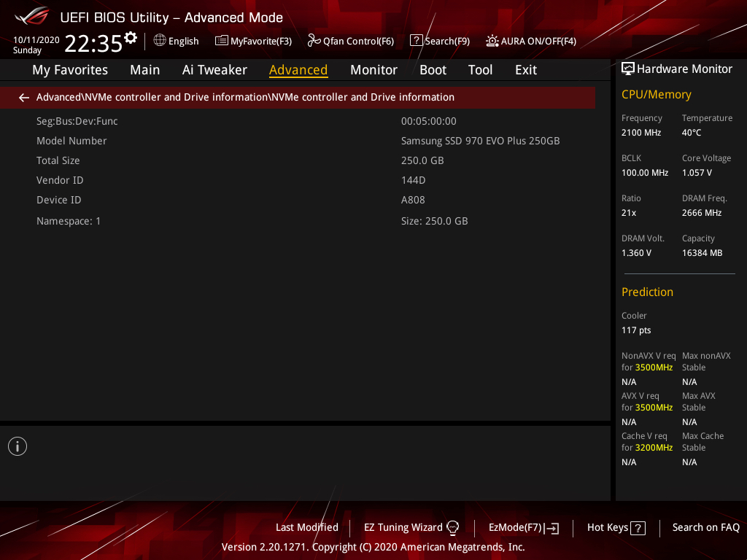The height and width of the screenshot is (560, 747).
Task: Click the Qfan Control fan icon
Action: coord(314,41)
